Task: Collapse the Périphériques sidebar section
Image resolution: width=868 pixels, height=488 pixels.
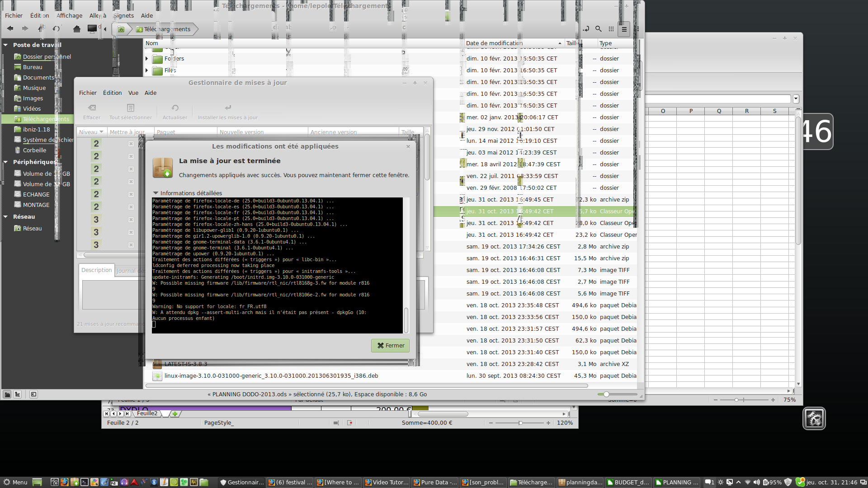Action: (x=6, y=162)
